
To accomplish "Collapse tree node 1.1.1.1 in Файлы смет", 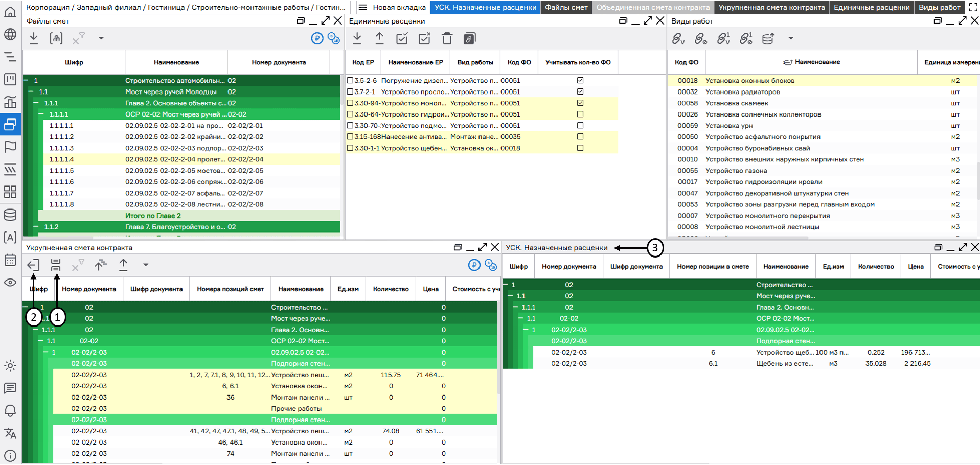I will pos(41,114).
